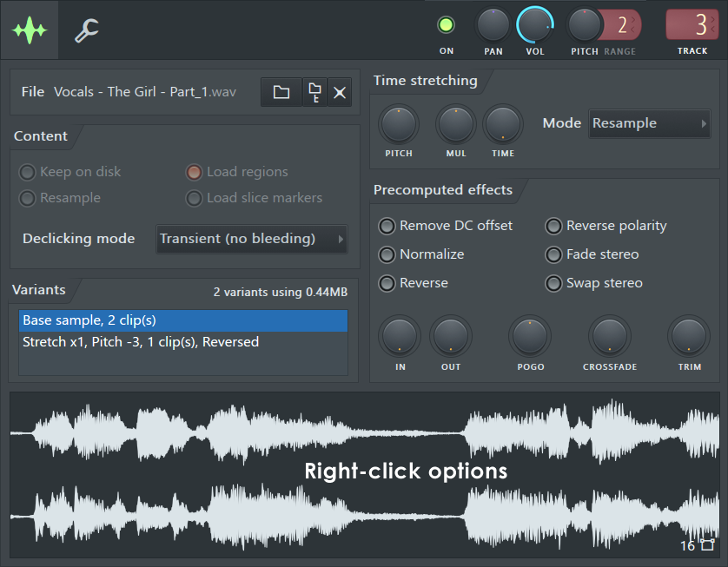Click the channel PITCH knob
Viewport: 728px width, 567px height.
(x=585, y=25)
